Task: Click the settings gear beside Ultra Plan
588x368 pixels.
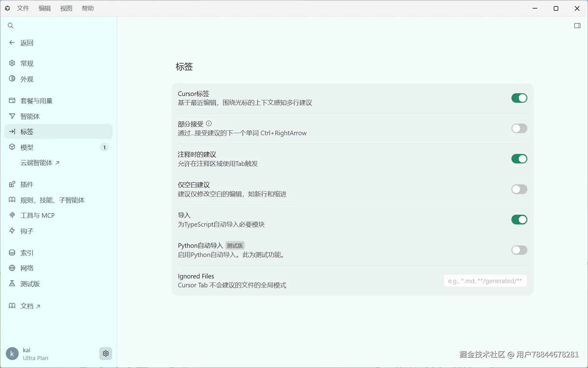Action: [106, 354]
